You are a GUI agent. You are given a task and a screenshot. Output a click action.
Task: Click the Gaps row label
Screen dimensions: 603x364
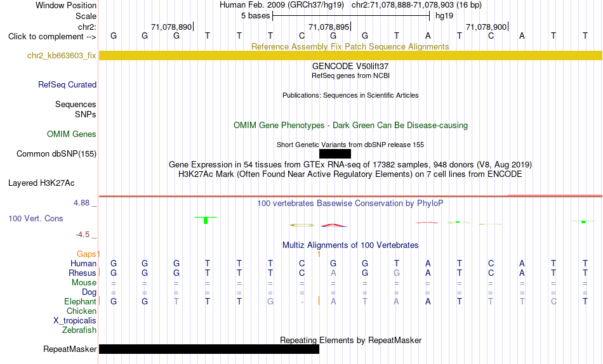pyautogui.click(x=86, y=254)
